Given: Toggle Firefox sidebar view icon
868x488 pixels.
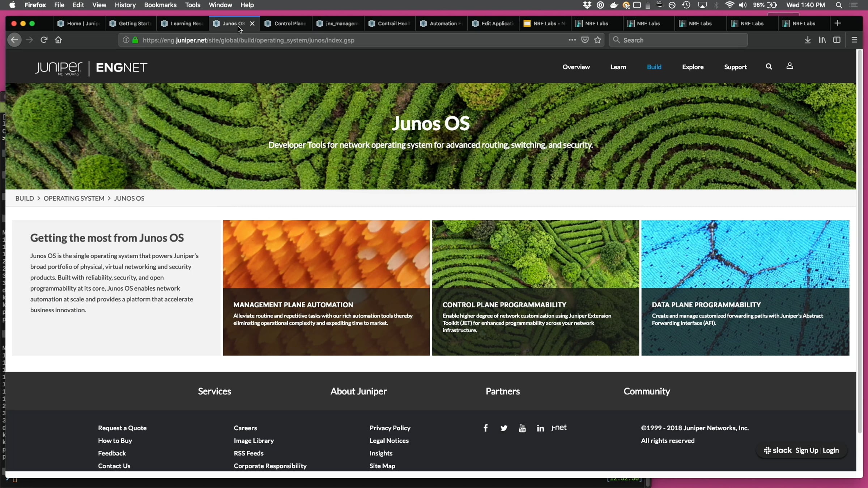Looking at the screenshot, I should 837,40.
